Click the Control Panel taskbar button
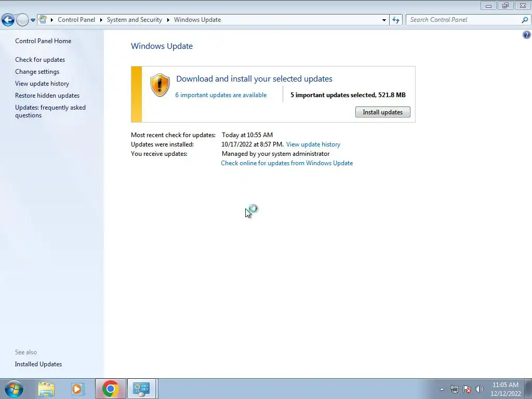Image resolution: width=532 pixels, height=399 pixels. [141, 389]
